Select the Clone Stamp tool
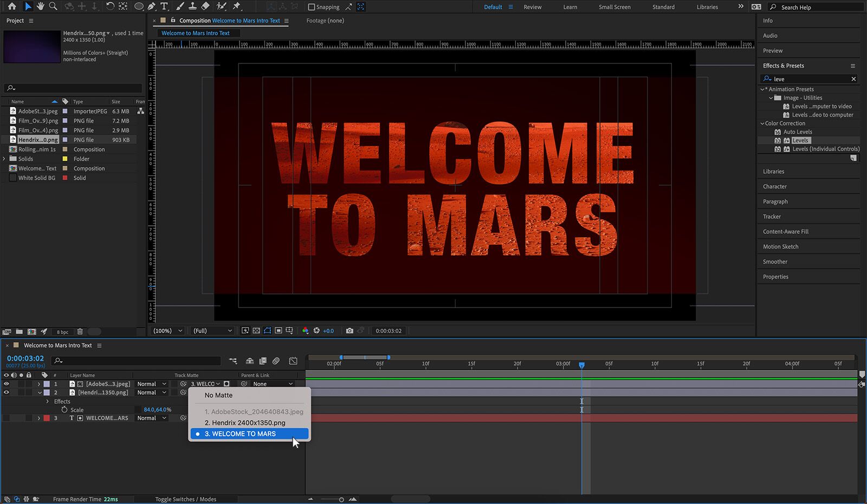The width and height of the screenshot is (867, 504). pyautogui.click(x=192, y=6)
